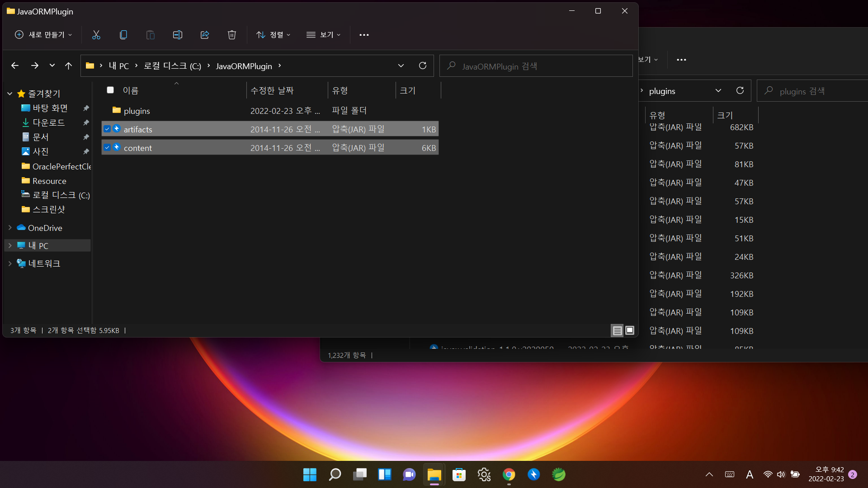Viewport: 868px width, 488px height.
Task: Click the Cut scissors icon
Action: (96, 35)
